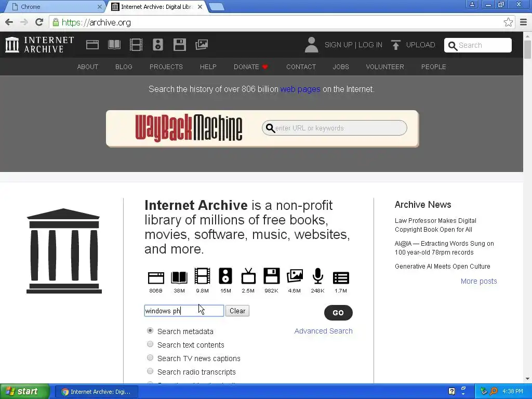Screen dimensions: 532x399
Task: Open the 2.5M TV collection icon
Action: [248, 276]
